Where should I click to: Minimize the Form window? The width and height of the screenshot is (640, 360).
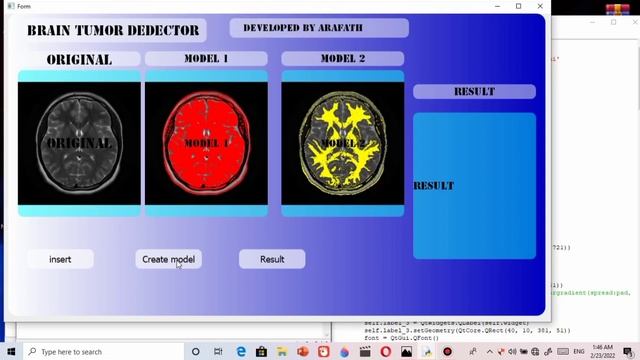tap(497, 6)
